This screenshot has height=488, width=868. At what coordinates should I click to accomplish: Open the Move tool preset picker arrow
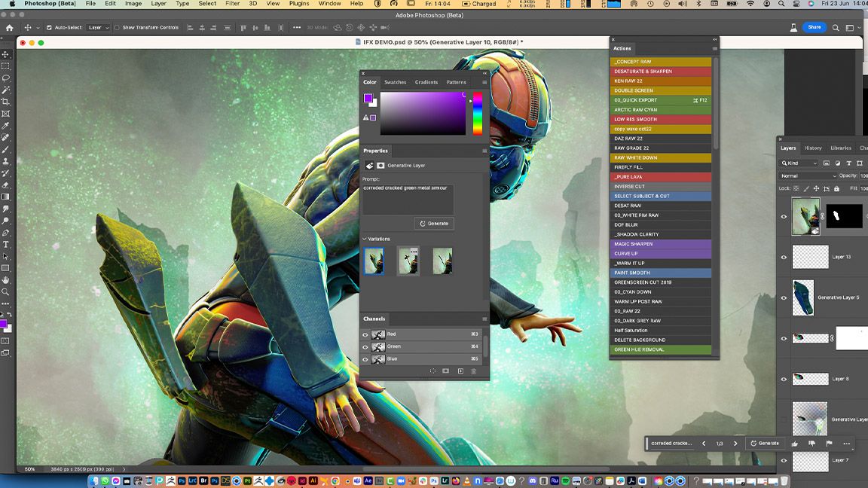(x=38, y=28)
